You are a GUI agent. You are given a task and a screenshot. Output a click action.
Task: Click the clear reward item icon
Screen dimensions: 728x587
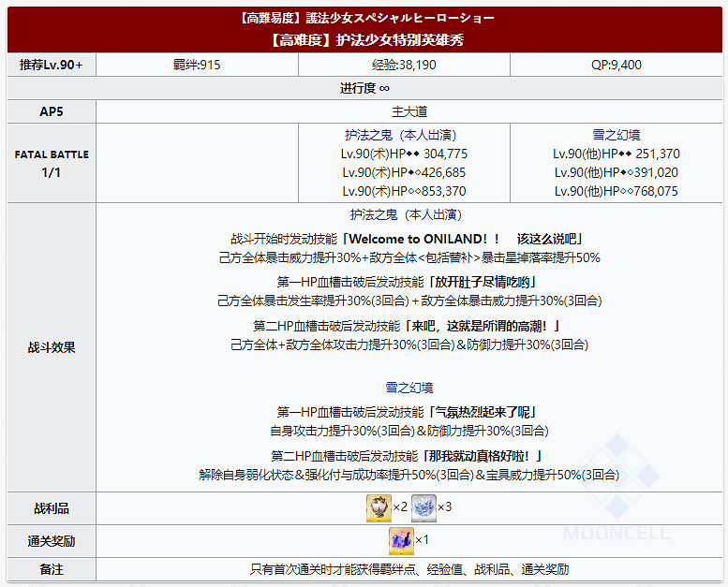tap(401, 541)
